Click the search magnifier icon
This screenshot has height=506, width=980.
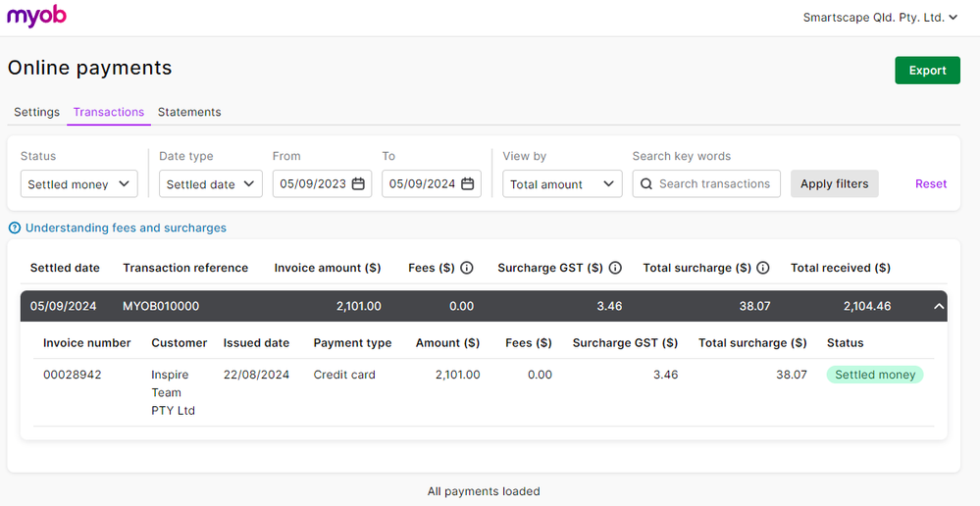646,184
